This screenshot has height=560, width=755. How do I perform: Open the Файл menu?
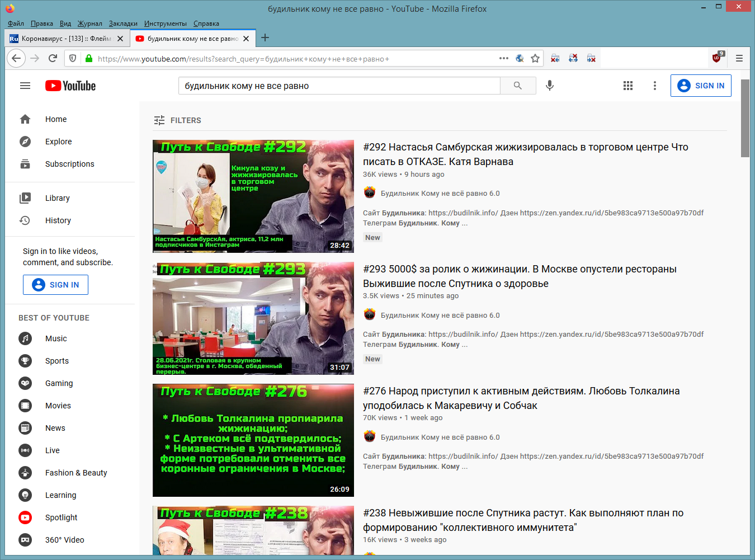(x=16, y=23)
